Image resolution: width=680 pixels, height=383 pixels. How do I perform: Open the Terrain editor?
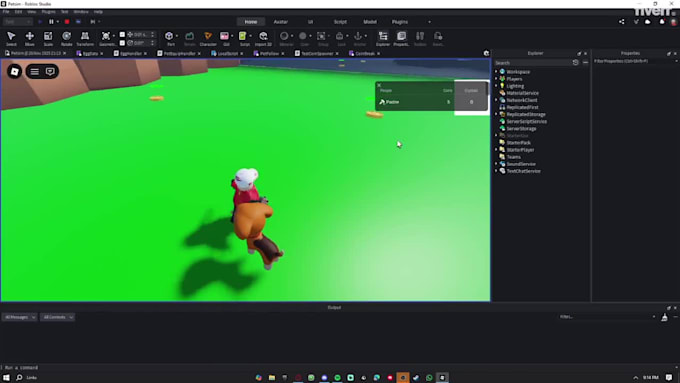pyautogui.click(x=190, y=38)
